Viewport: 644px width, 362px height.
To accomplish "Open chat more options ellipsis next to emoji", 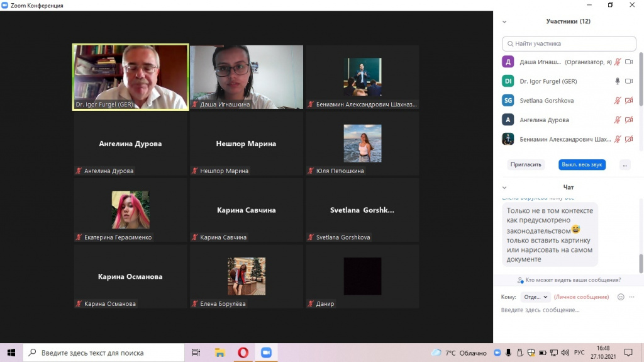I will click(x=631, y=297).
